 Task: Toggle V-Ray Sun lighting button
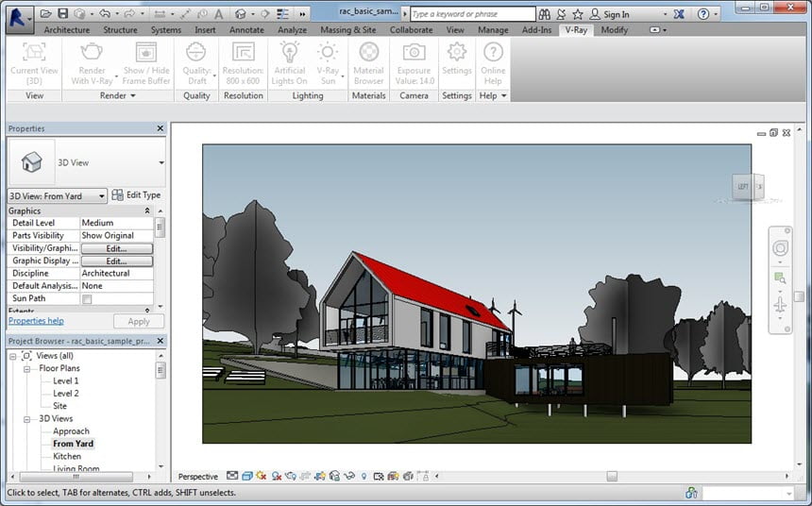click(328, 63)
